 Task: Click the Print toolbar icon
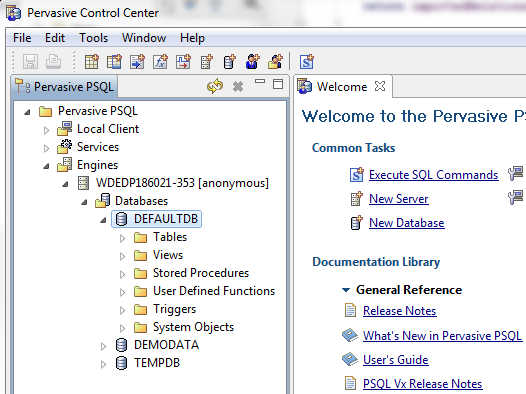pos(53,62)
